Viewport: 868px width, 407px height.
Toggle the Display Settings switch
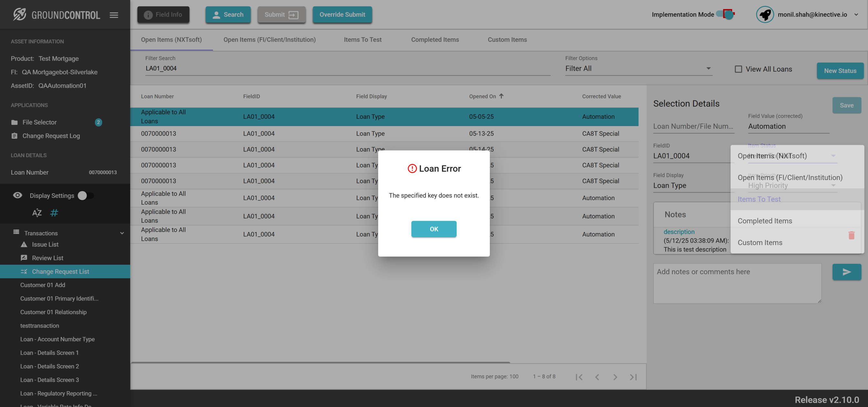(86, 196)
